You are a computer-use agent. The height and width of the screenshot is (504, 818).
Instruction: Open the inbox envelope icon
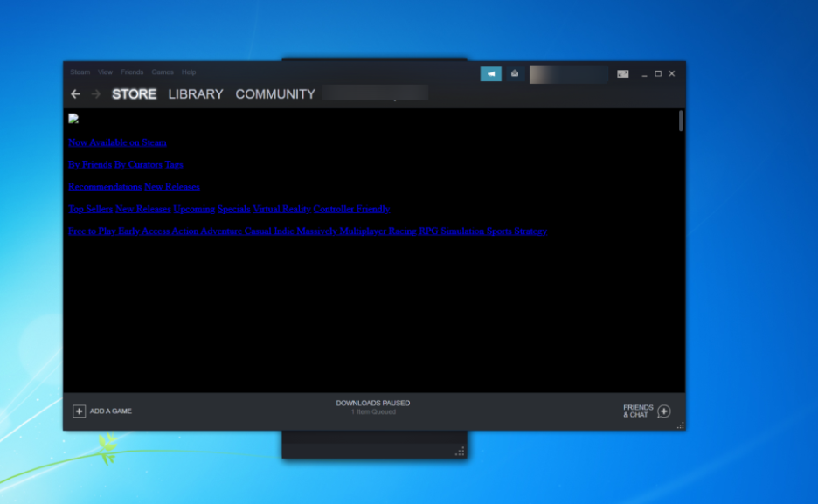(x=515, y=73)
